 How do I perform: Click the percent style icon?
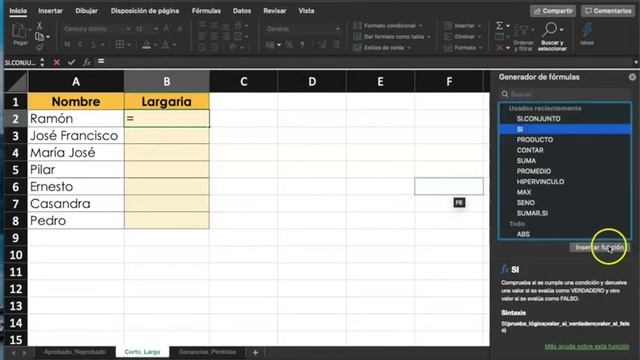click(289, 44)
